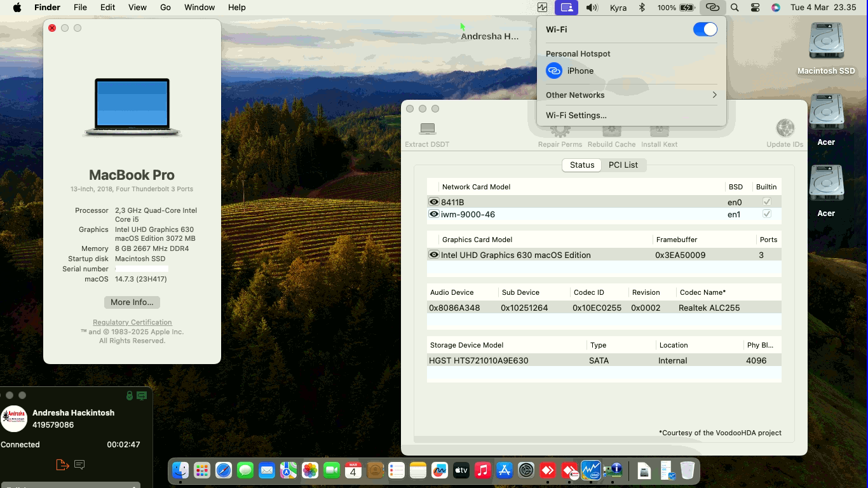Image resolution: width=868 pixels, height=488 pixels.
Task: Uncheck the Builtin checkbox for en1
Action: click(766, 214)
